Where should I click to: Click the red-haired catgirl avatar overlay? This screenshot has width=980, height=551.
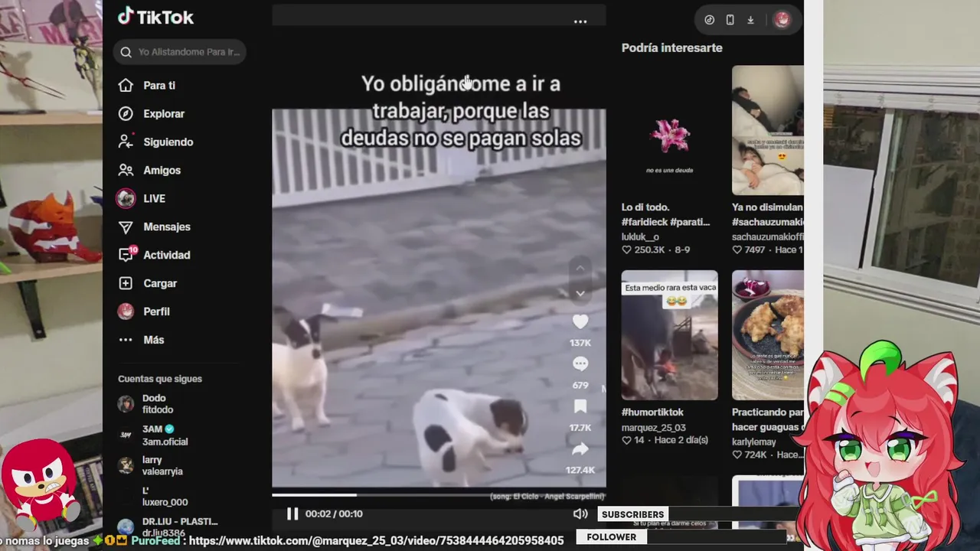pos(880,448)
